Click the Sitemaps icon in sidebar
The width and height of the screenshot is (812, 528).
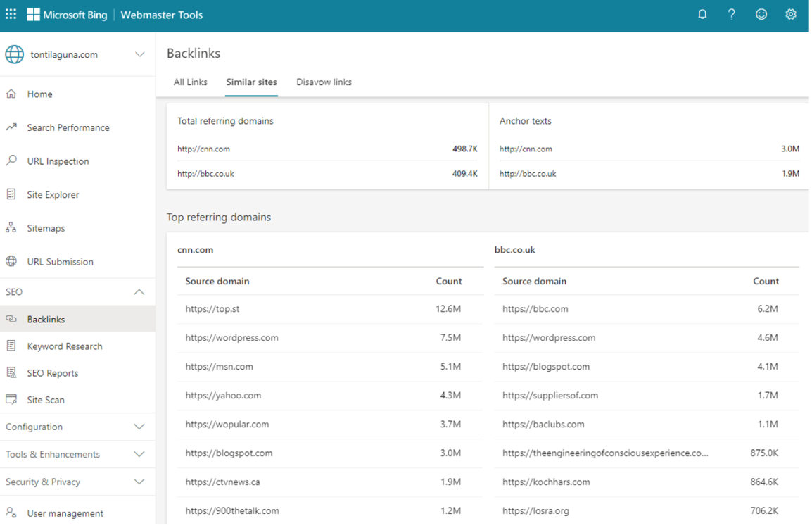click(11, 228)
